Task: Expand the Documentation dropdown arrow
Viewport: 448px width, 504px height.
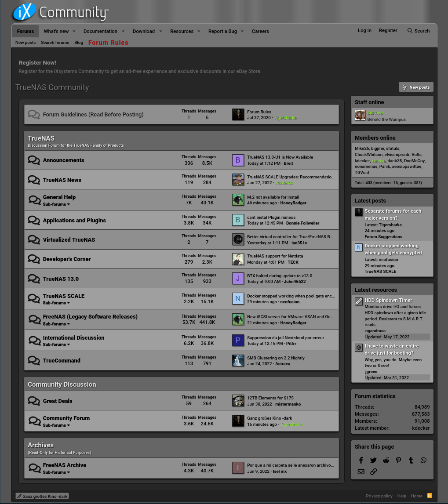Action: [123, 31]
